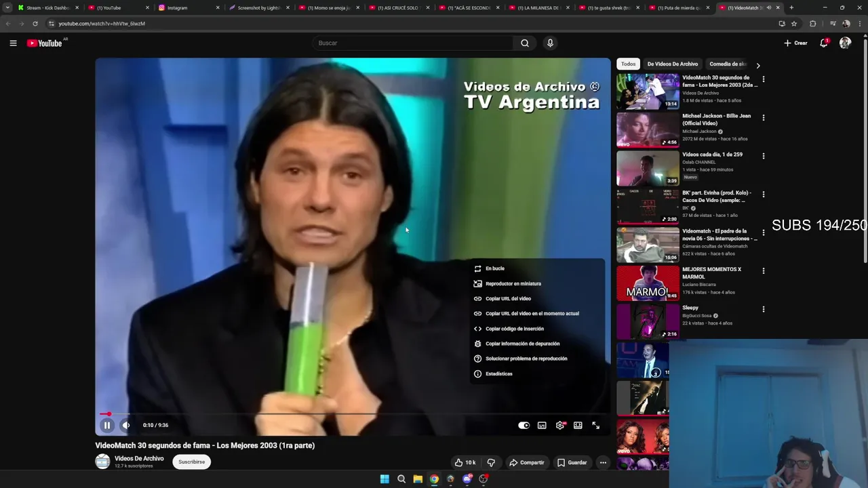868x488 pixels.
Task: Open 'Videos cada día, 1 de 259' thumbnail
Action: (648, 168)
